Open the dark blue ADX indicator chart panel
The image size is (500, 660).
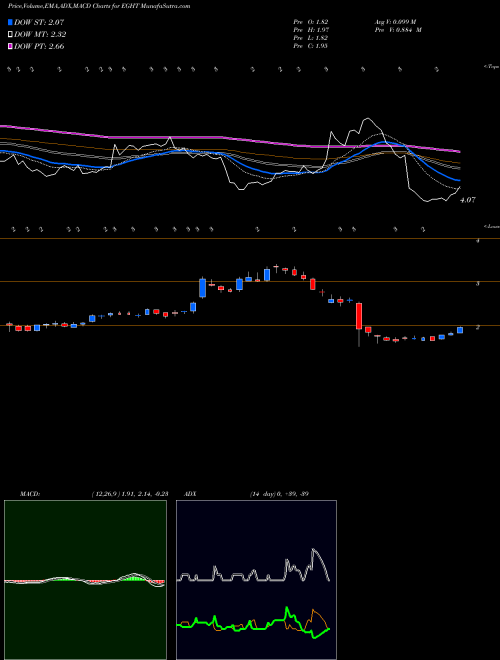point(256,580)
